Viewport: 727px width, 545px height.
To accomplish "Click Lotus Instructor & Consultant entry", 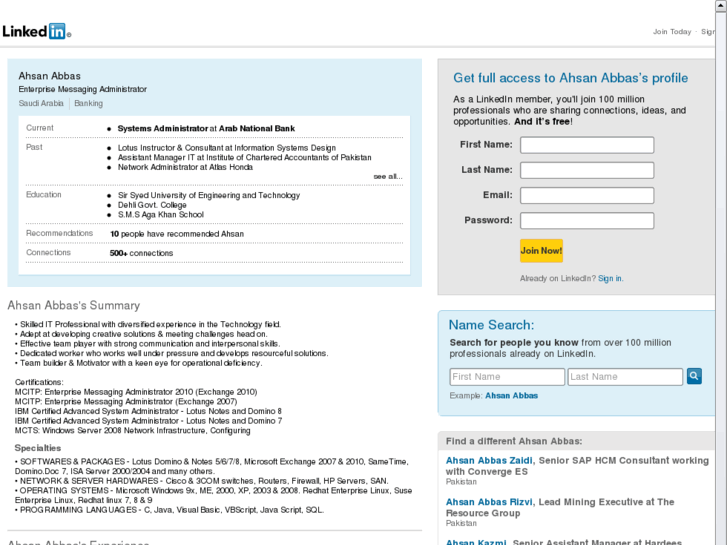I will (226, 148).
